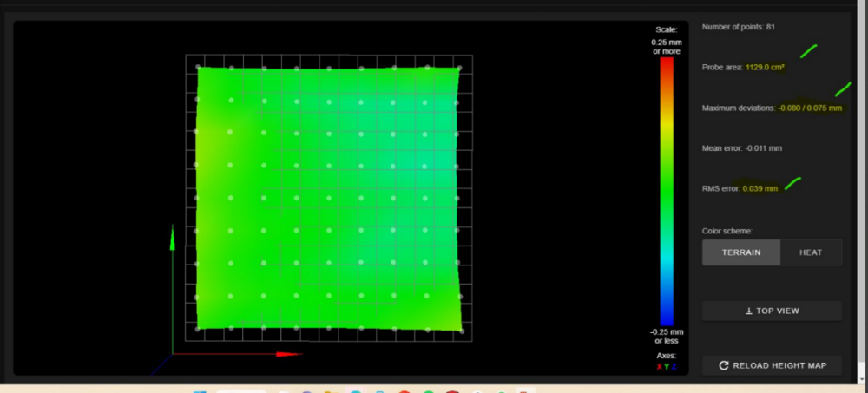Click the top-left probe point on the mesh
Image resolution: width=868 pixels, height=393 pixels.
198,67
